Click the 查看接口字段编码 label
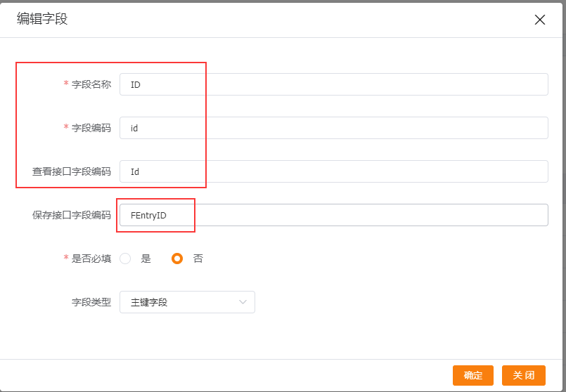The image size is (566, 392). [72, 171]
